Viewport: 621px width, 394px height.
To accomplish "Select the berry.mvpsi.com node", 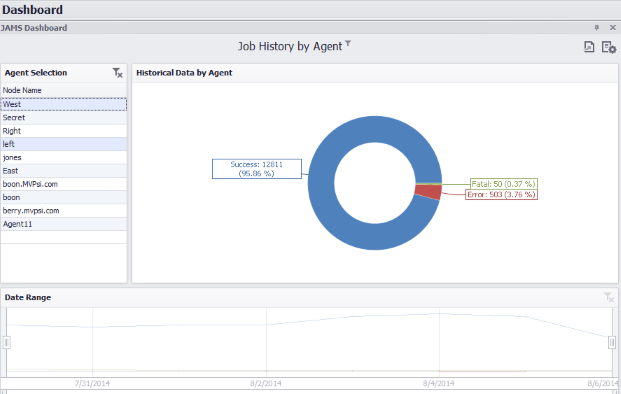I will [x=64, y=211].
